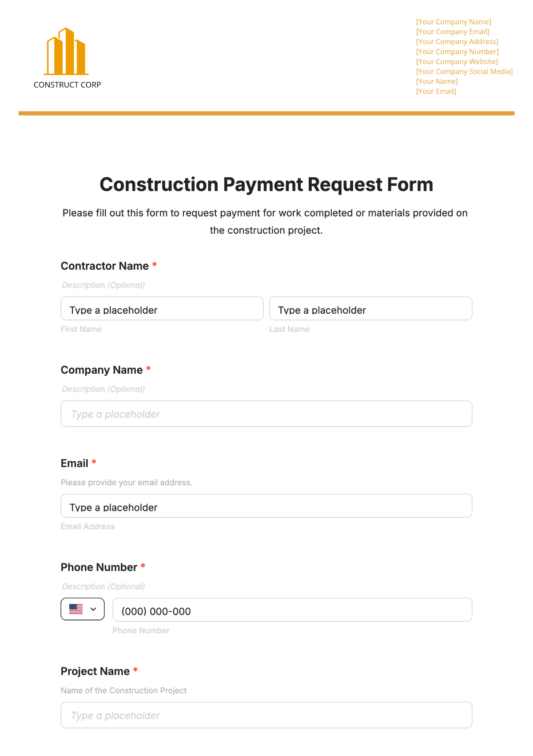Click the [Your Company Website] placeholder
Viewport: 533px width, 756px height.
(457, 61)
